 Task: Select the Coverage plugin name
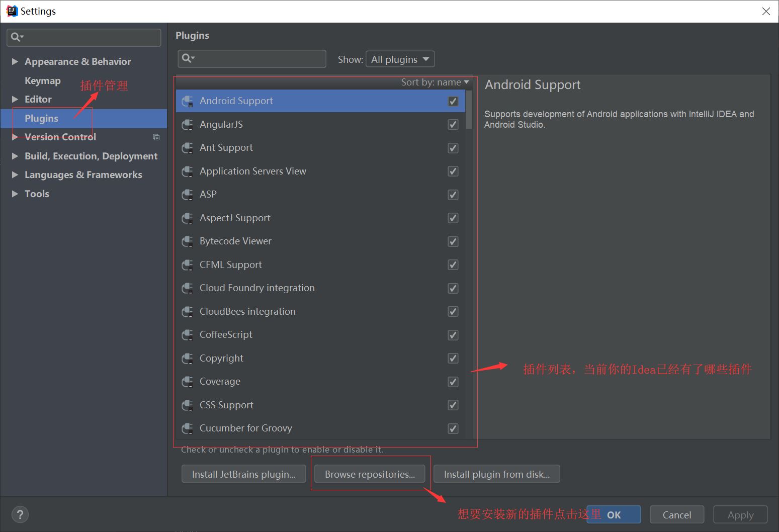[x=220, y=382]
